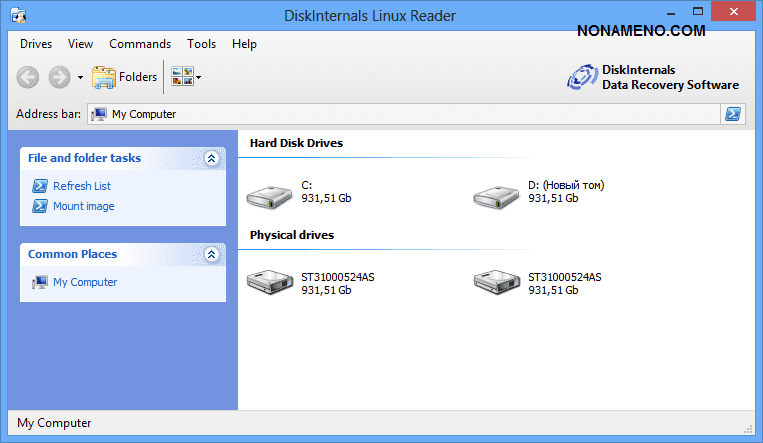Click the Go arrow beside address bar
The image size is (763, 443).
[x=733, y=114]
